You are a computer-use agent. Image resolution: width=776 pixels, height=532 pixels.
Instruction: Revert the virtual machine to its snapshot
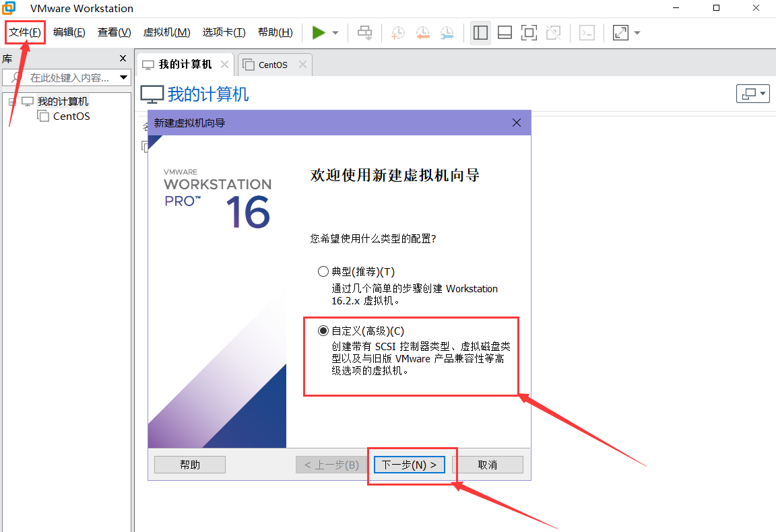point(423,32)
